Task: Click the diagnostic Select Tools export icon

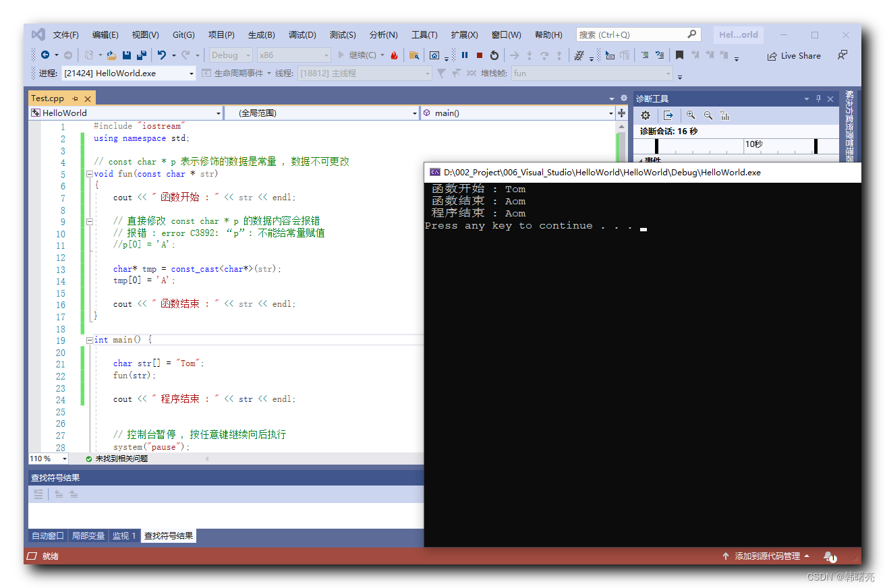Action: [668, 115]
